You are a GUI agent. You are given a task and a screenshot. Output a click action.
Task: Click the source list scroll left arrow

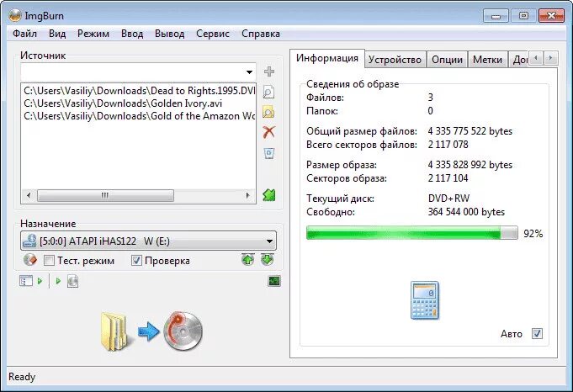tap(29, 195)
